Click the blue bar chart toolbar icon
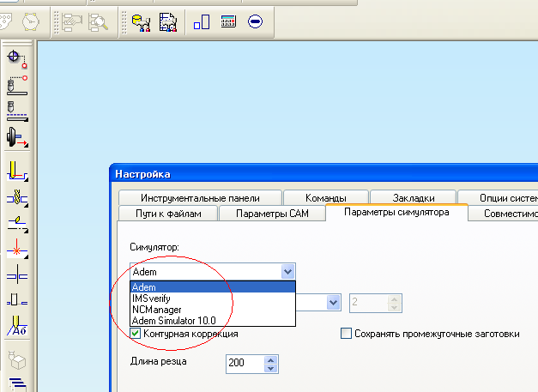Image resolution: width=538 pixels, height=392 pixels. click(x=203, y=21)
